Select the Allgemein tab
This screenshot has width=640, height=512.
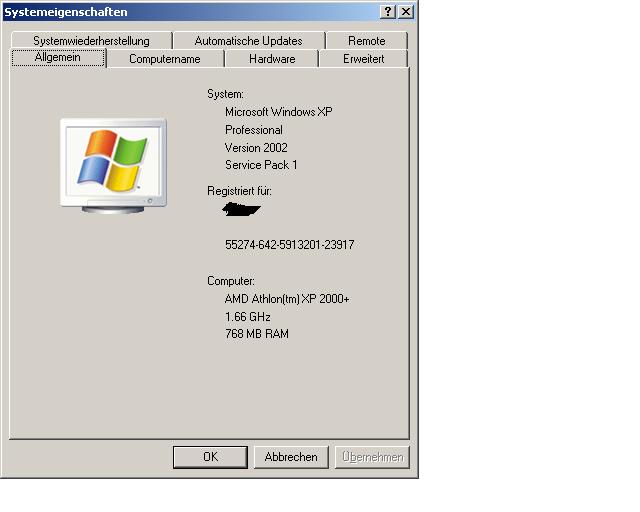pos(58,58)
